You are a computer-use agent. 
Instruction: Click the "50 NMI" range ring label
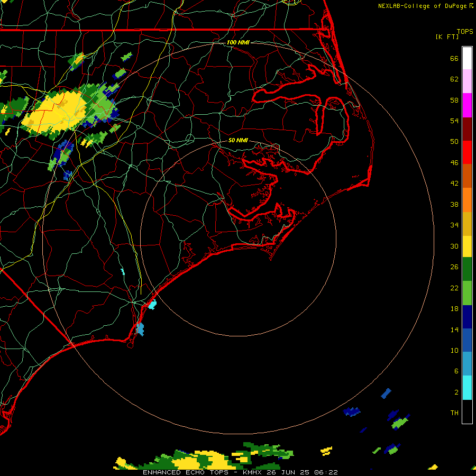238,140
